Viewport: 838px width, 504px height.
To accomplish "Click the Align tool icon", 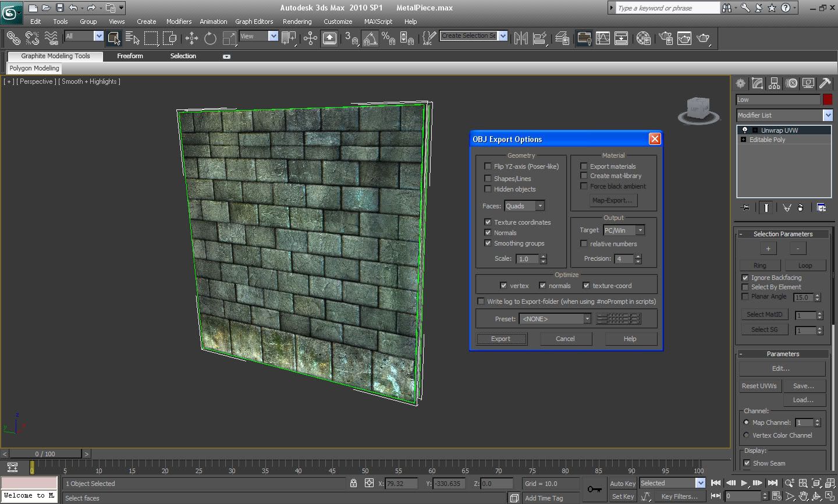I will (x=540, y=38).
